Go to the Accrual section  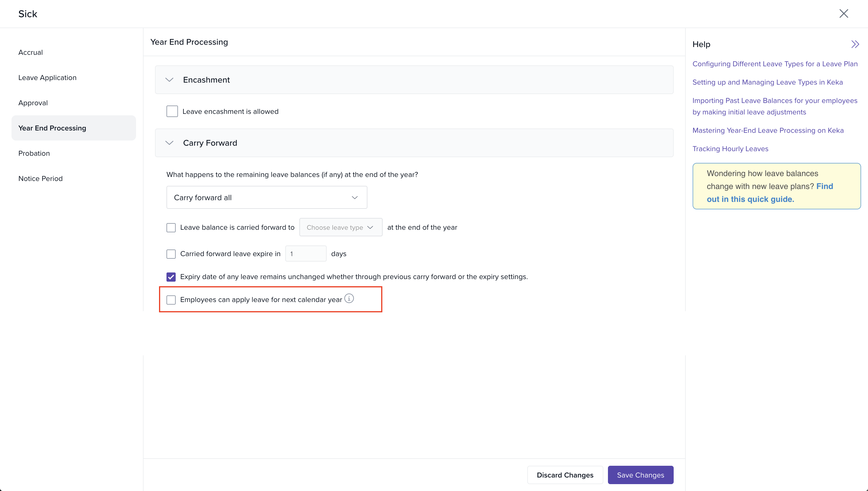[30, 52]
